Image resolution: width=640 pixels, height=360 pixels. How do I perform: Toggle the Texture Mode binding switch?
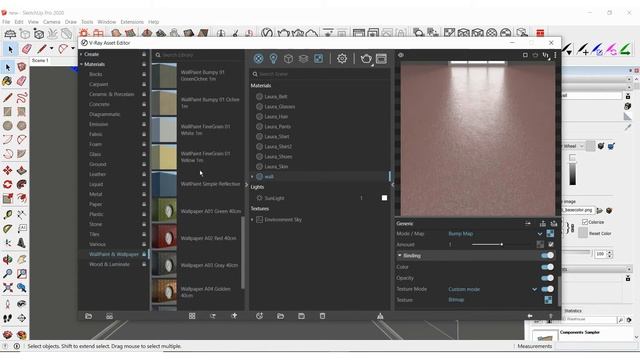(x=547, y=289)
